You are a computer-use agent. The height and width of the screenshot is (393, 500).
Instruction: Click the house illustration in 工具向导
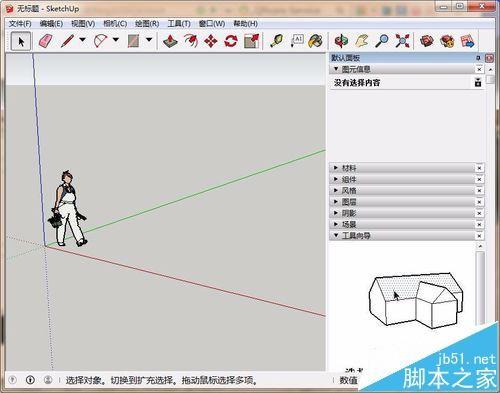416,300
